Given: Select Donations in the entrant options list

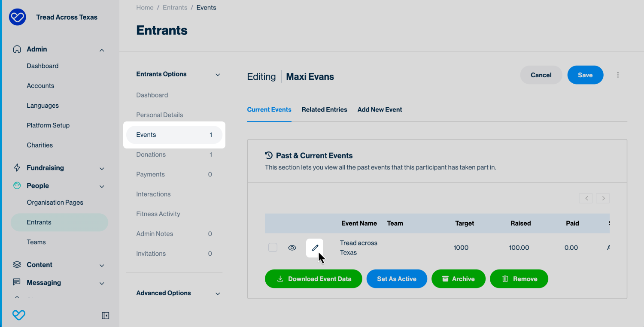Looking at the screenshot, I should [x=151, y=154].
